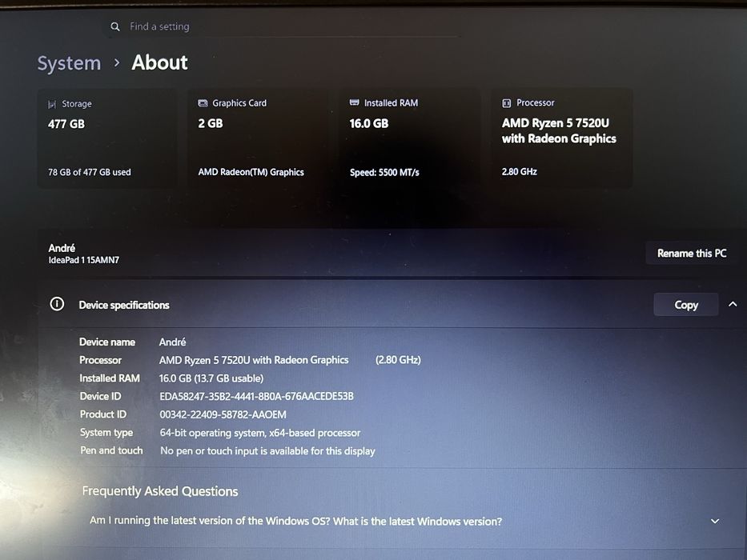Select the IdeaPad 1 15AMN7 model text

click(84, 260)
